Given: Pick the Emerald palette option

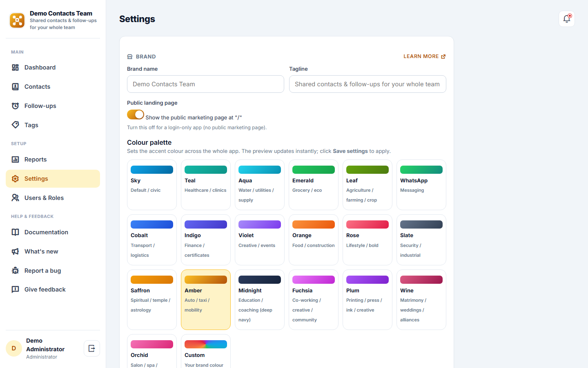Looking at the screenshot, I should [314, 185].
